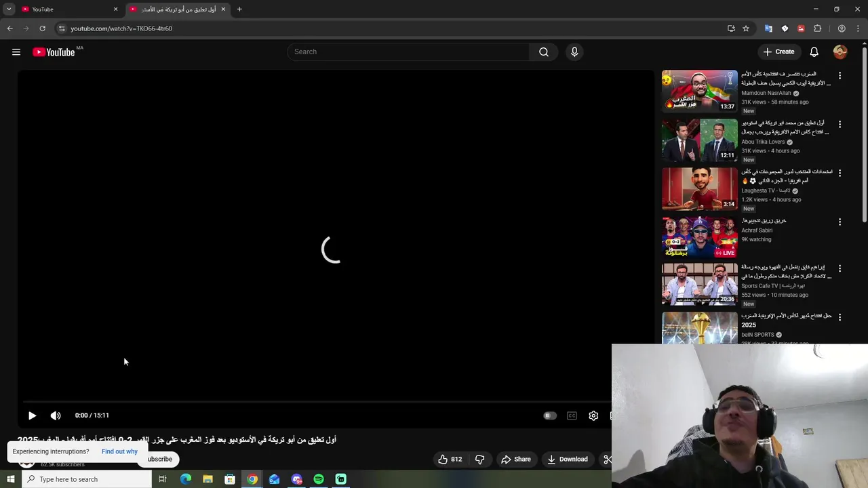Open more options for Mamdouh NasrAllah video
The width and height of the screenshot is (868, 488).
pyautogui.click(x=840, y=76)
